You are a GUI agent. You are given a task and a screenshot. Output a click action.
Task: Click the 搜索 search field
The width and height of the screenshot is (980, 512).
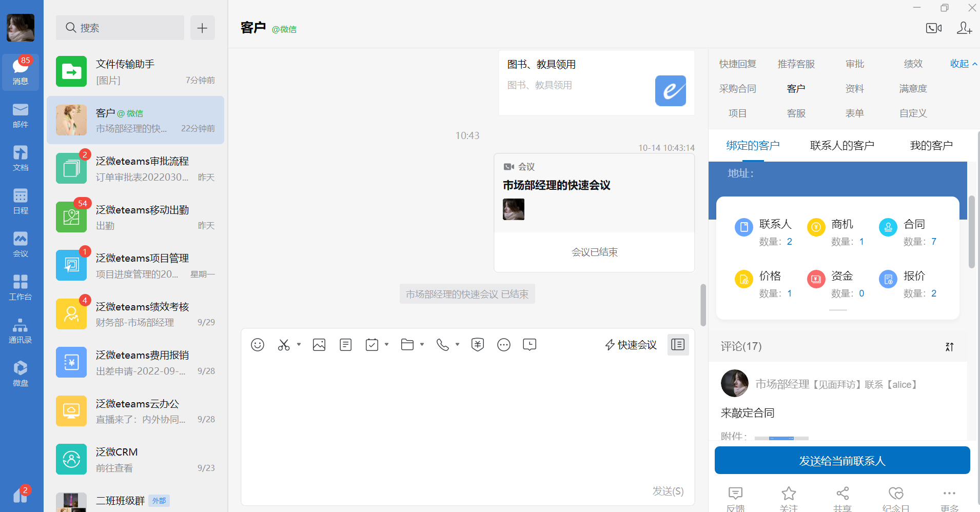[120, 28]
